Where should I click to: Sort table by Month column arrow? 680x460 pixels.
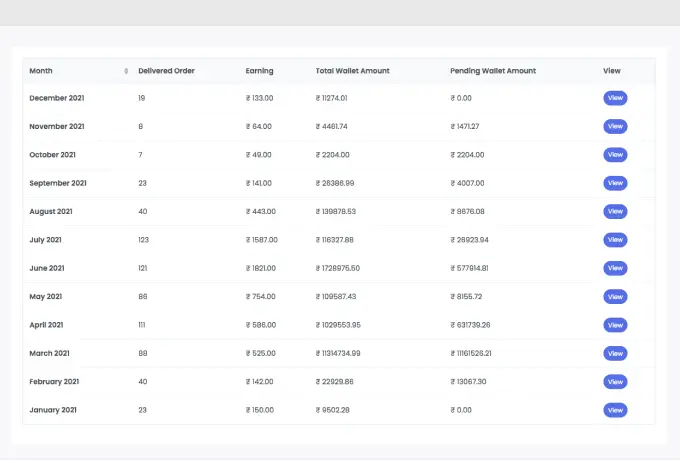[126, 71]
